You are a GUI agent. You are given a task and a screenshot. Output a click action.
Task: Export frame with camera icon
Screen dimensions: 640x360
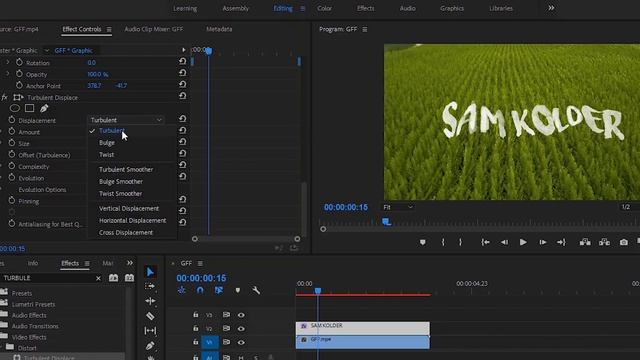pos(624,242)
